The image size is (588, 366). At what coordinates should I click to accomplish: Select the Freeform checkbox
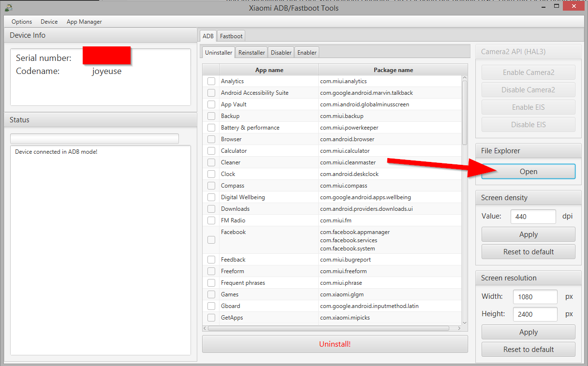tap(211, 271)
